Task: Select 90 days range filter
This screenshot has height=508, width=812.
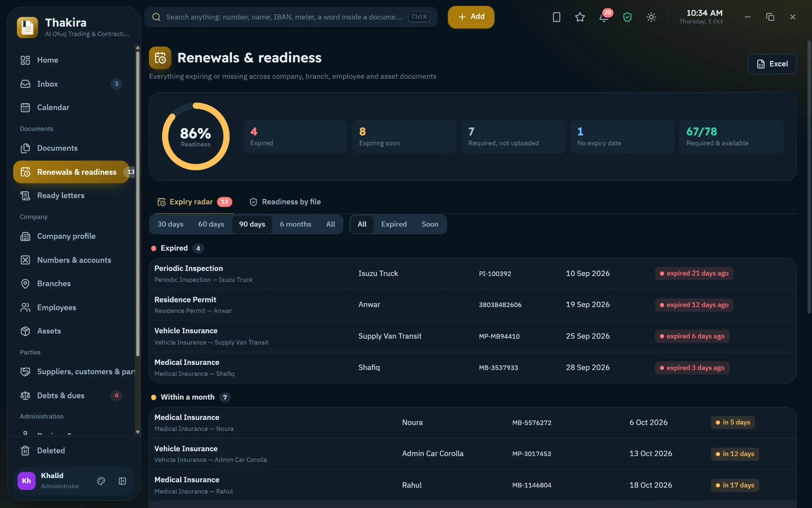Action: [x=252, y=224]
